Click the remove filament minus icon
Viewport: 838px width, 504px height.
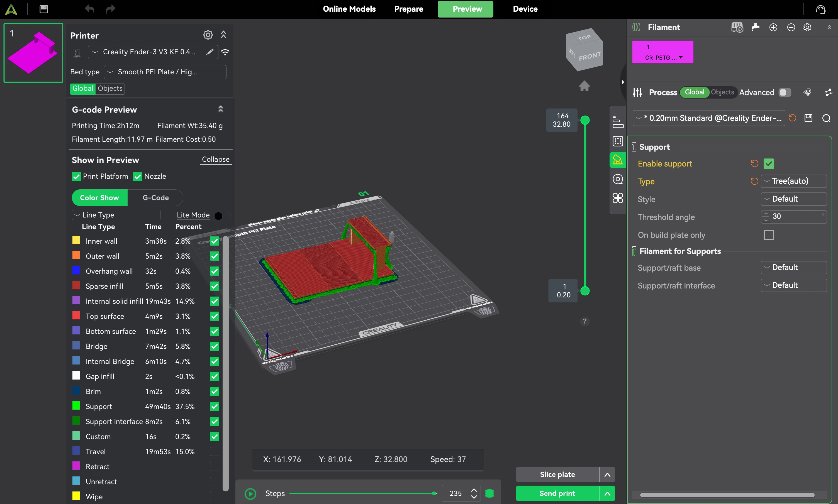tap(791, 28)
